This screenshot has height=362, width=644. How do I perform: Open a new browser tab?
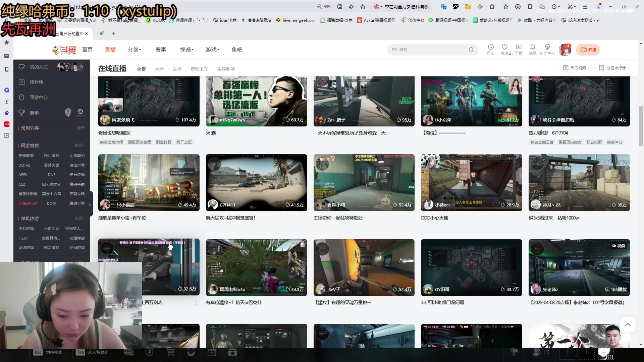click(x=113, y=34)
